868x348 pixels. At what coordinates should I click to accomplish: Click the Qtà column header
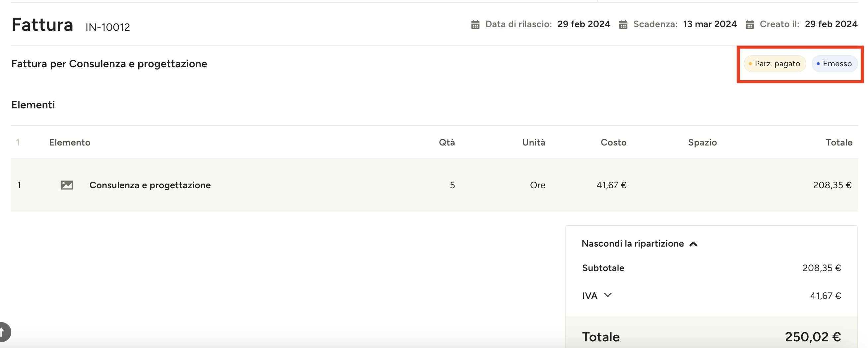(447, 142)
